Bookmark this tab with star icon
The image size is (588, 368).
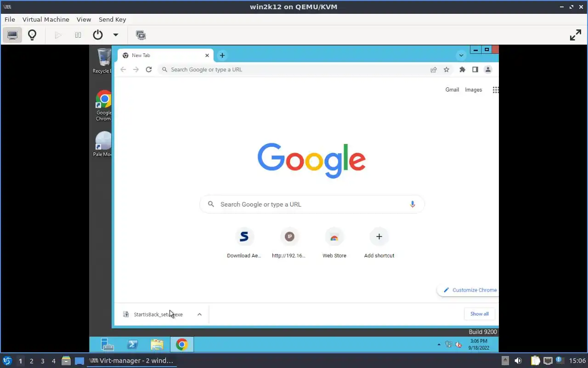[446, 69]
